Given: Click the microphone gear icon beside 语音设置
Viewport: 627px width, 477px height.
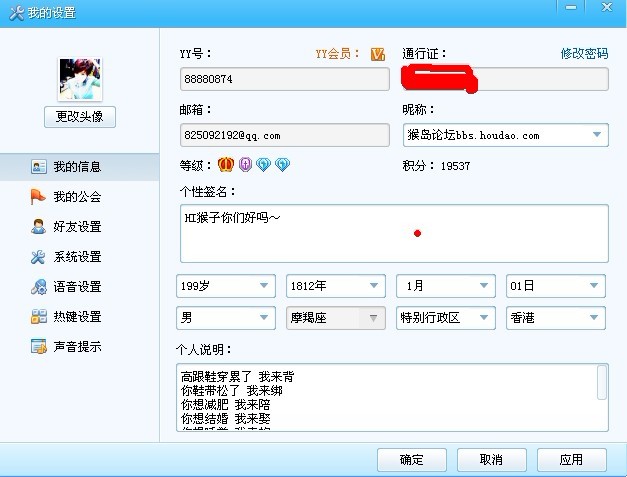Looking at the screenshot, I should coord(39,287).
